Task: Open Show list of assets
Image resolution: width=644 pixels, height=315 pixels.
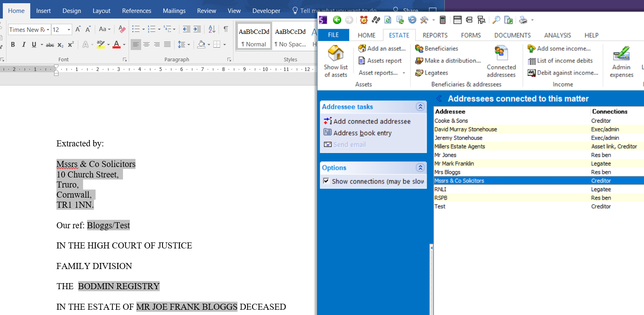Action: (336, 61)
